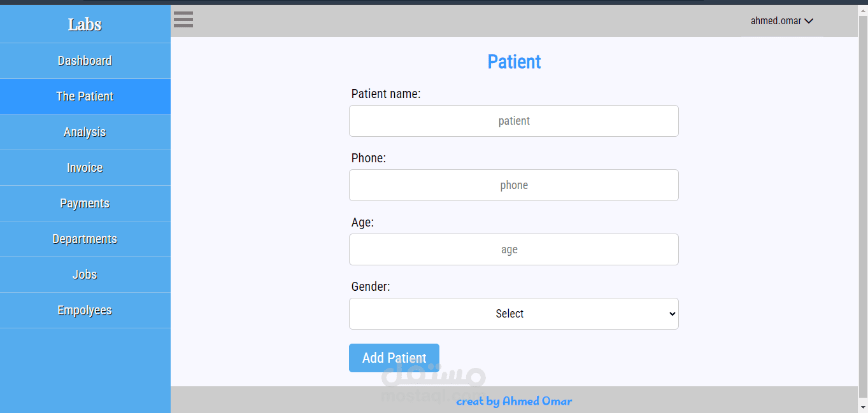Screen dimensions: 868x413
Task: Toggle the hamburger sidebar menu icon
Action: [183, 20]
